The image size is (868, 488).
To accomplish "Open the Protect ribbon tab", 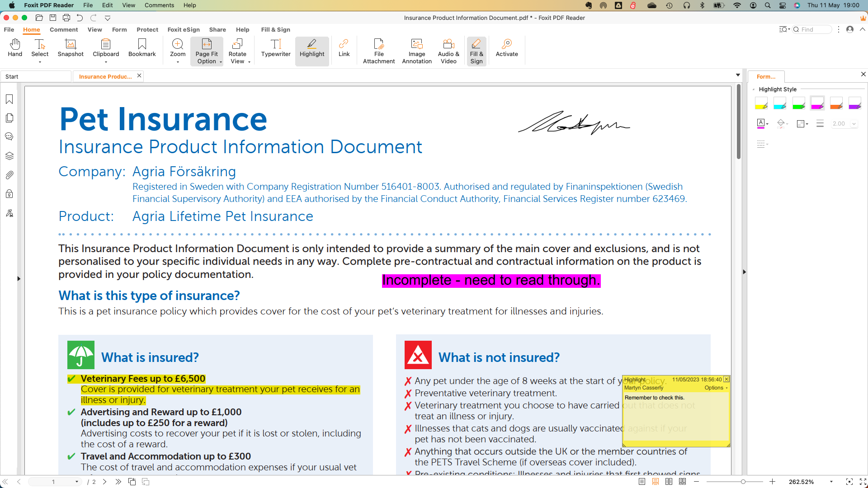I will (x=147, y=30).
